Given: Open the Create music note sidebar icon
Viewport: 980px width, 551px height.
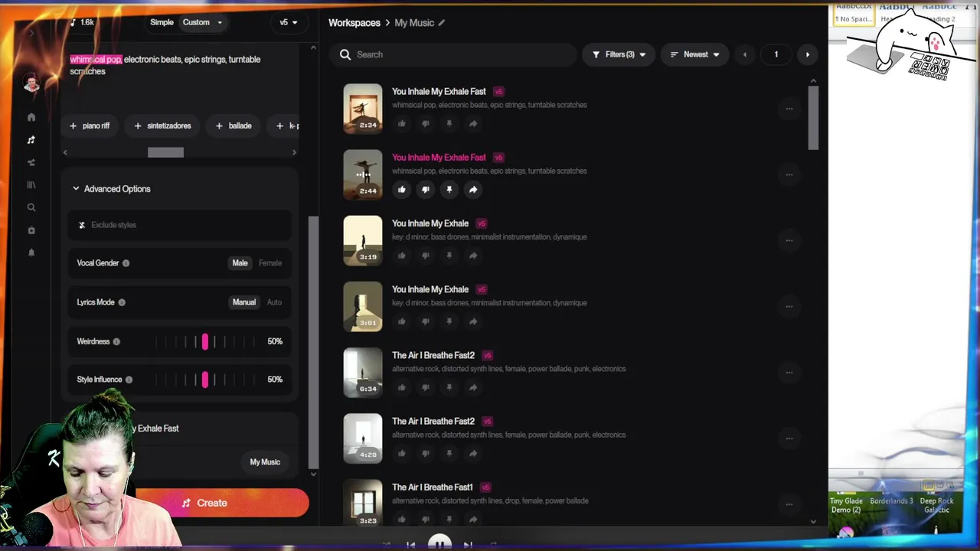Looking at the screenshot, I should (31, 140).
